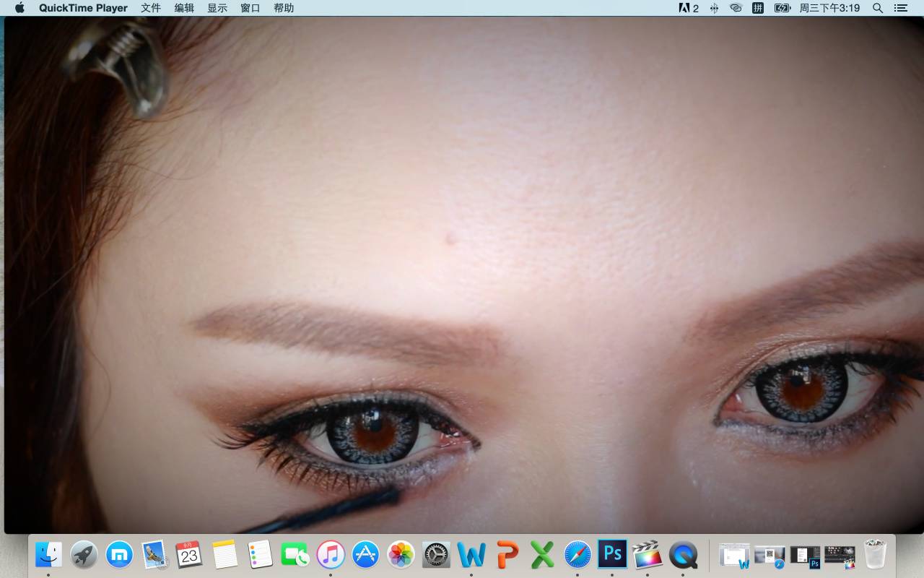Open Safari compass icon in Dock
The height and width of the screenshot is (578, 924).
coord(577,555)
